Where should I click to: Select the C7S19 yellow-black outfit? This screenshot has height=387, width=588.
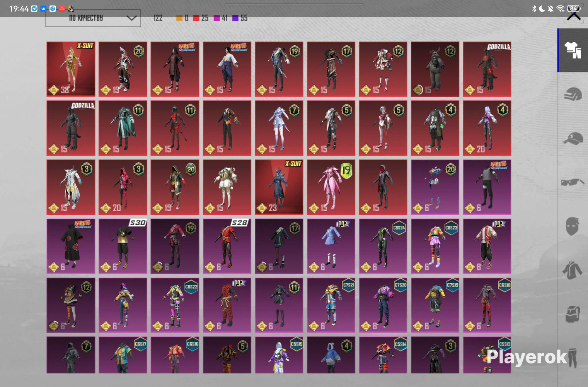coord(435,305)
